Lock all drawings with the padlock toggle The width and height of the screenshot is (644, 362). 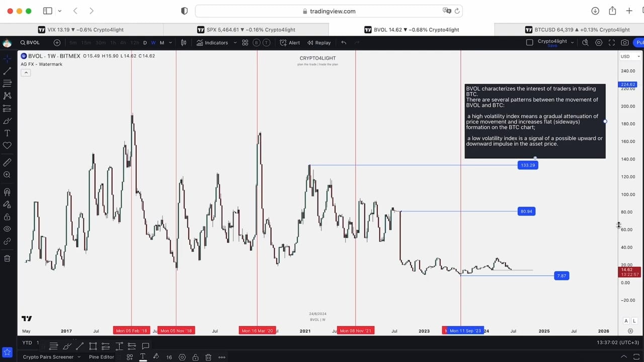7,217
